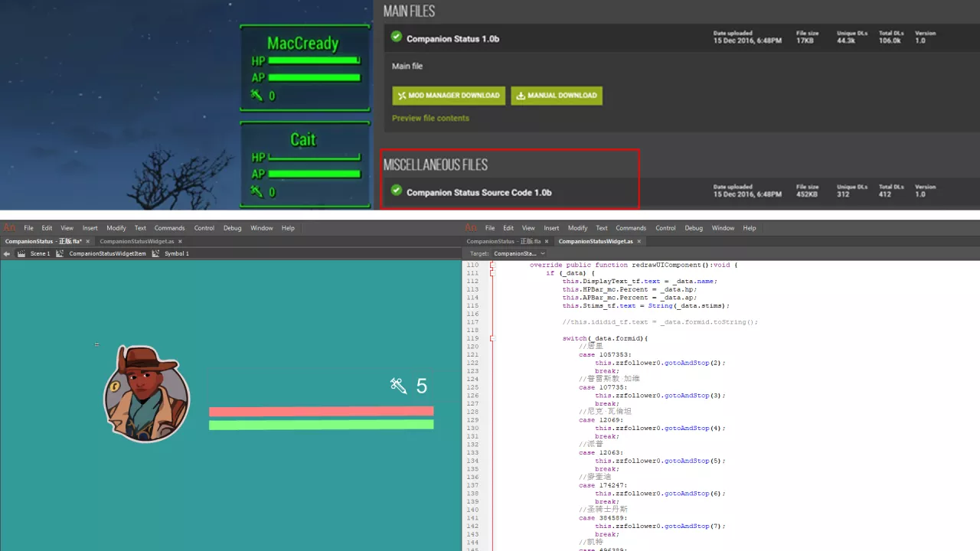The height and width of the screenshot is (551, 980).
Task: Open Debug menu in right Animate window
Action: pyautogui.click(x=694, y=228)
